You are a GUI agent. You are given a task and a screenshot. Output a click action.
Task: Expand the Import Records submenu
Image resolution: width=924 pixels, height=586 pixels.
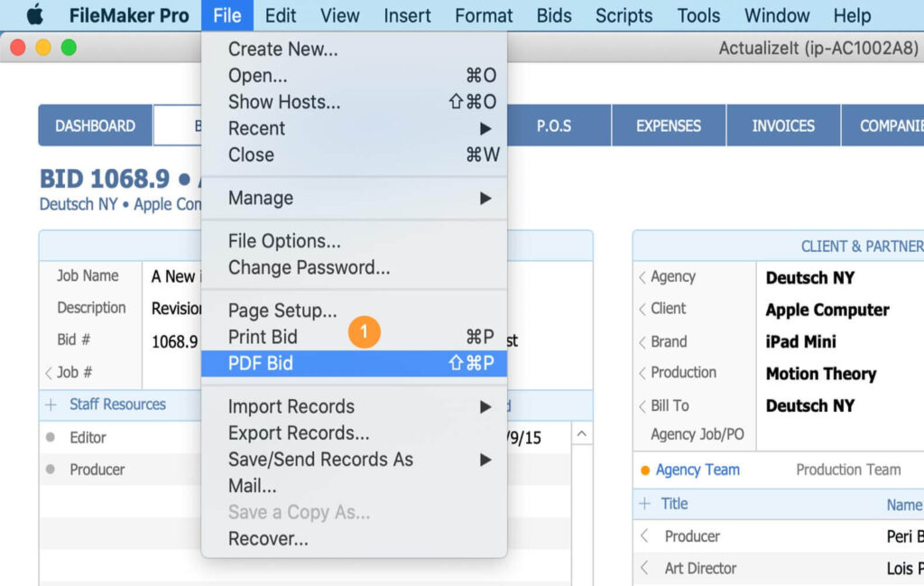click(x=354, y=407)
